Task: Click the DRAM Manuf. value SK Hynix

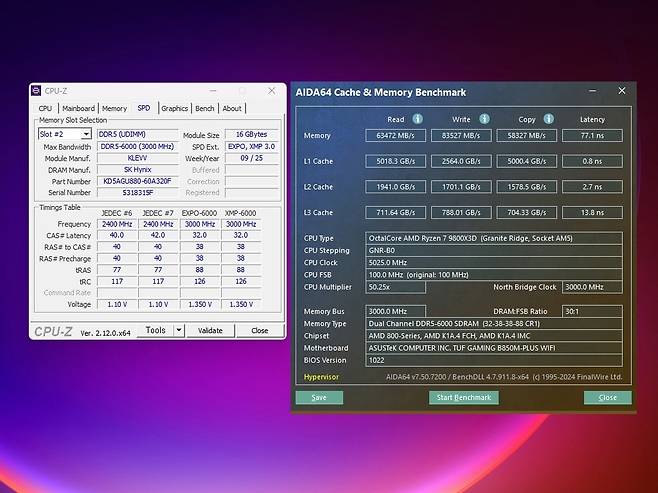Action: tap(137, 170)
